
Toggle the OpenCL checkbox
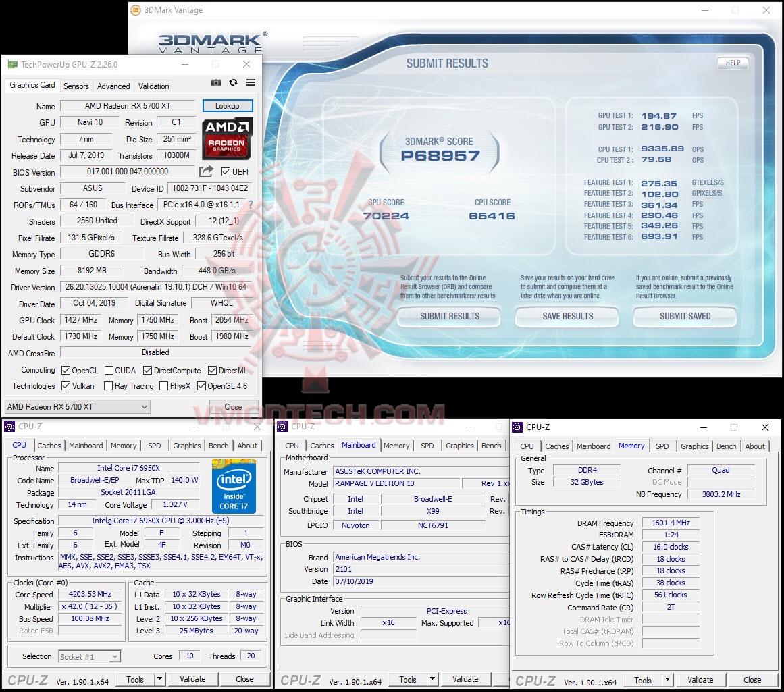66,371
